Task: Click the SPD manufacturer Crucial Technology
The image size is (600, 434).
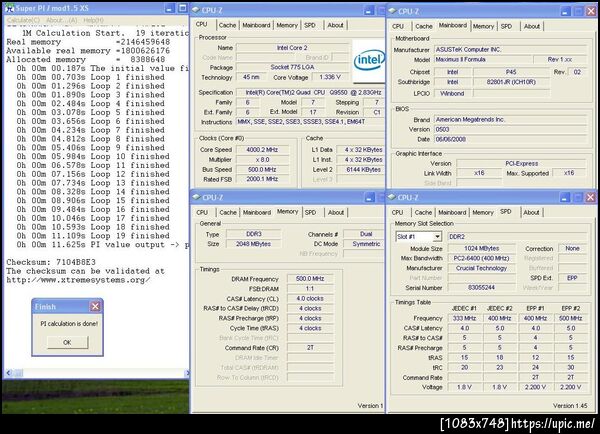Action: tap(481, 268)
